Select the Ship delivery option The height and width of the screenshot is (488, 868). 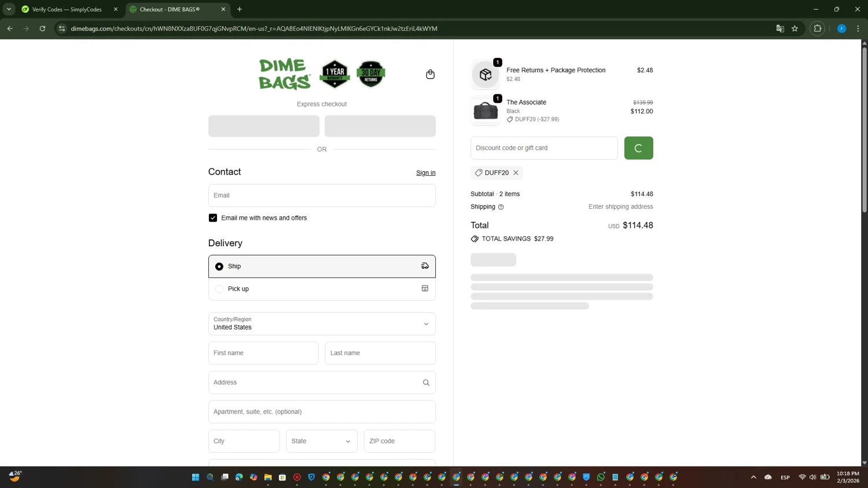(322, 267)
